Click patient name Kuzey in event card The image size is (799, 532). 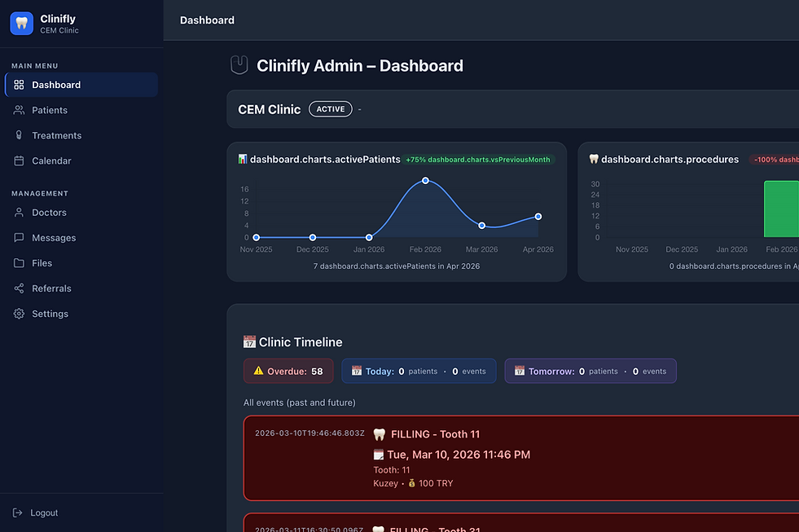(x=386, y=483)
